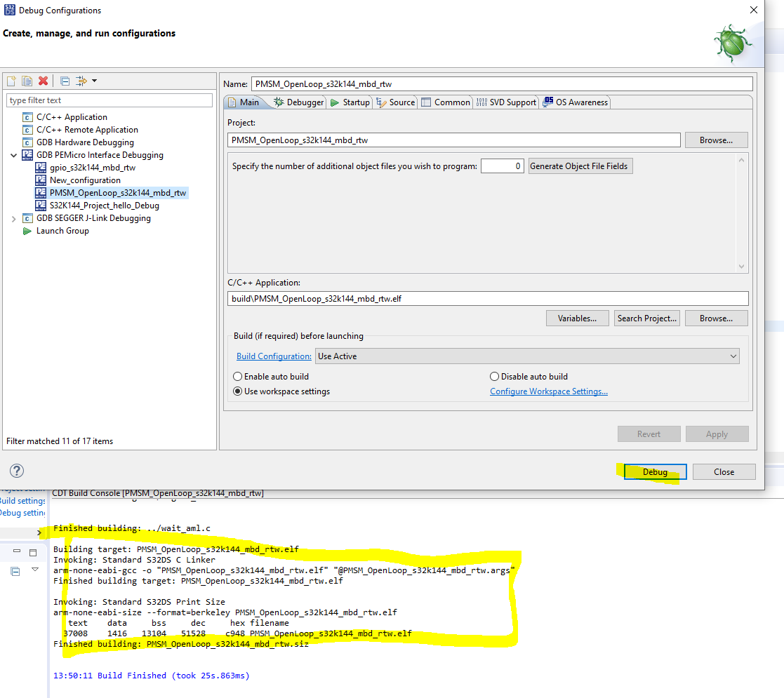Viewport: 784px width, 698px height.
Task: Open the help for Debug Configurations
Action: [16, 471]
